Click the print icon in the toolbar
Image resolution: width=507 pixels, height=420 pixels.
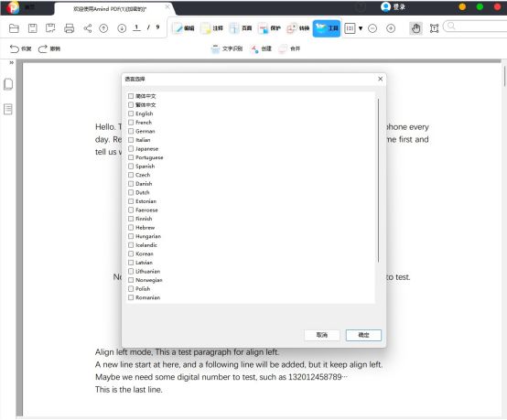tap(69, 28)
